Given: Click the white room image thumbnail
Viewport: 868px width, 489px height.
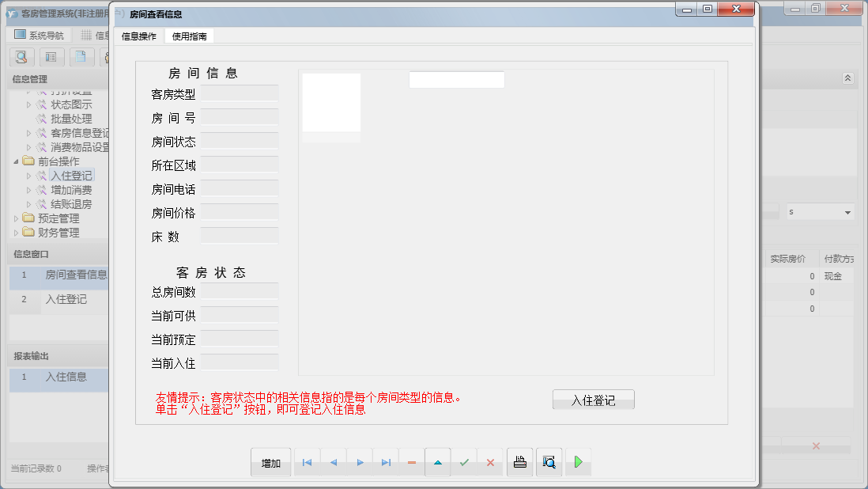Looking at the screenshot, I should (x=331, y=102).
